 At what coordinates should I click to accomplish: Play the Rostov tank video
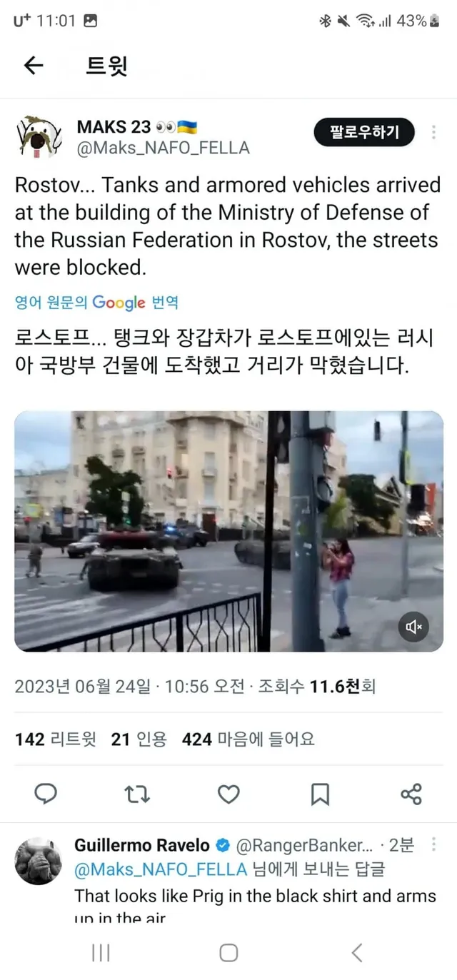coord(228,531)
